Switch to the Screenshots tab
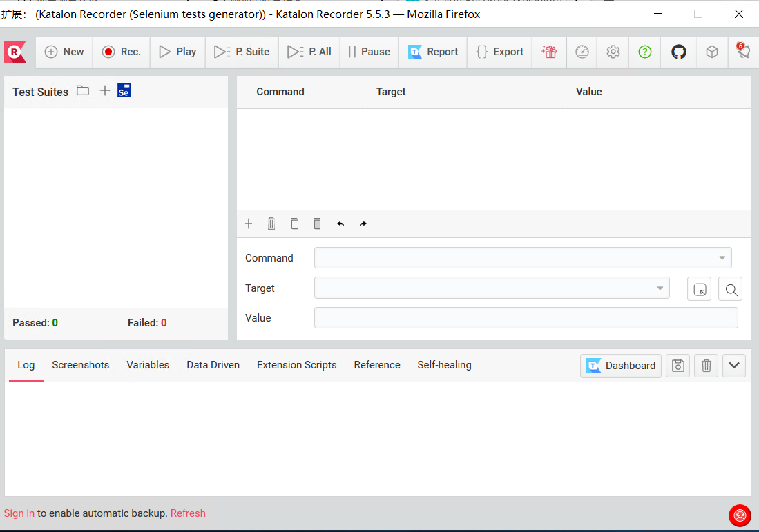Screen dimensions: 759x532 (80, 365)
